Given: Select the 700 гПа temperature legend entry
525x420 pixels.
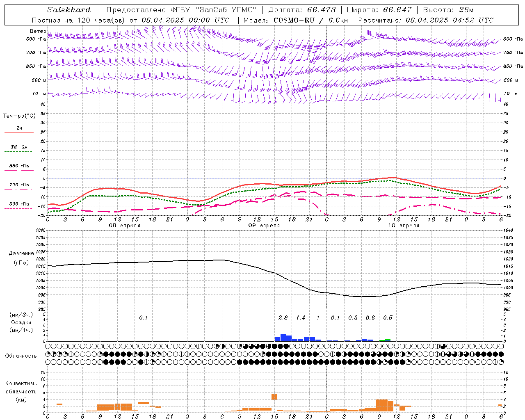Looking at the screenshot, I should (19, 185).
